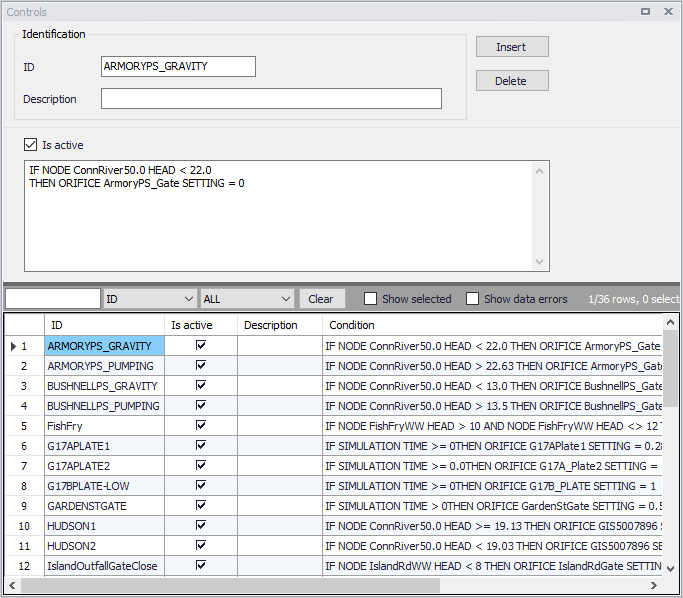Focus the ID input field
683x598 pixels.
(x=178, y=67)
